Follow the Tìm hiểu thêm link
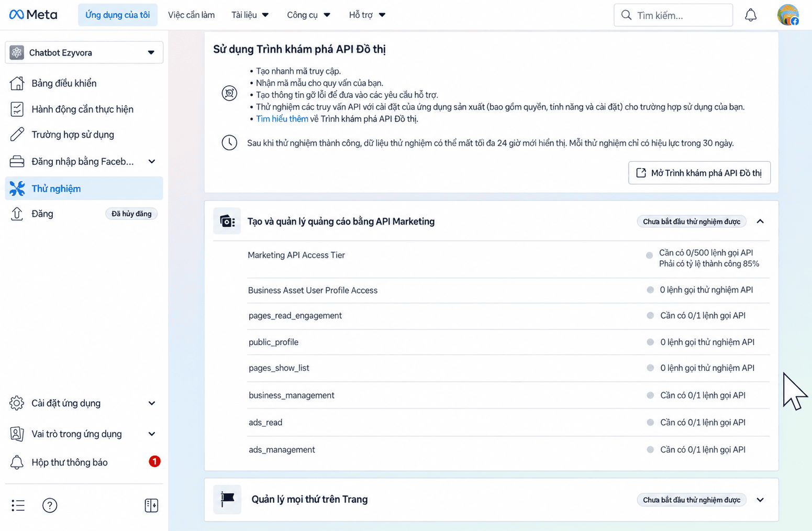 (282, 119)
